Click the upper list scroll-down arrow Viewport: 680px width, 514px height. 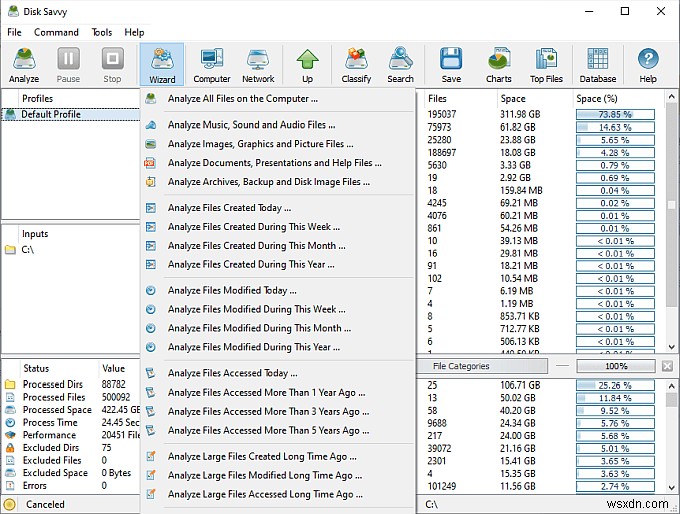tap(671, 347)
